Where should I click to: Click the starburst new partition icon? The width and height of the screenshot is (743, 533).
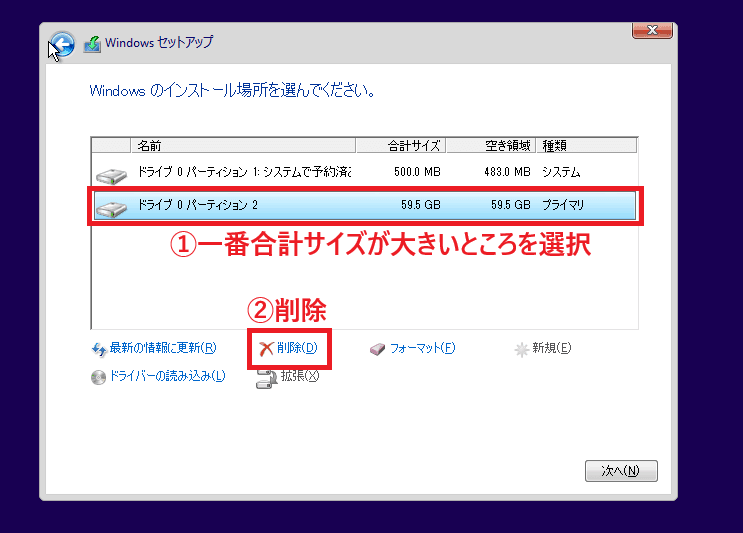pyautogui.click(x=521, y=350)
